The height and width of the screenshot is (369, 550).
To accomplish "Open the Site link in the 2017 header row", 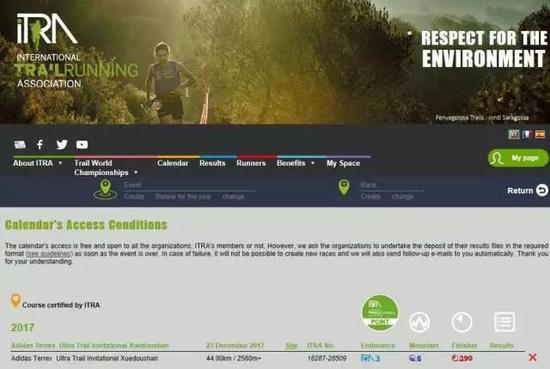I will pos(291,345).
